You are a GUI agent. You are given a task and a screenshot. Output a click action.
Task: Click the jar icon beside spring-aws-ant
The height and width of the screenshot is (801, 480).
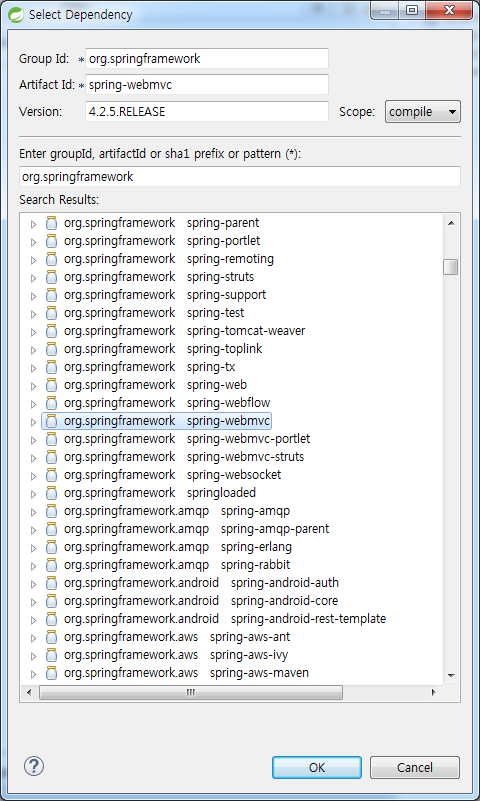[x=51, y=637]
